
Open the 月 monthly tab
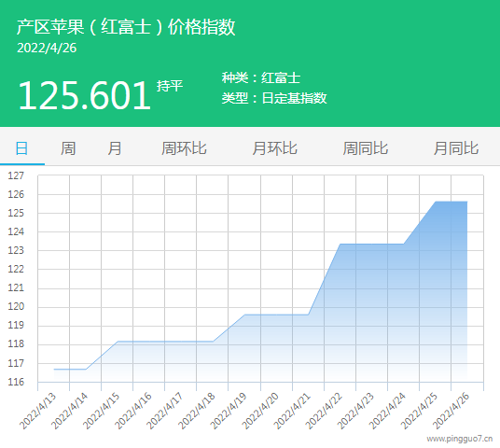point(115,148)
